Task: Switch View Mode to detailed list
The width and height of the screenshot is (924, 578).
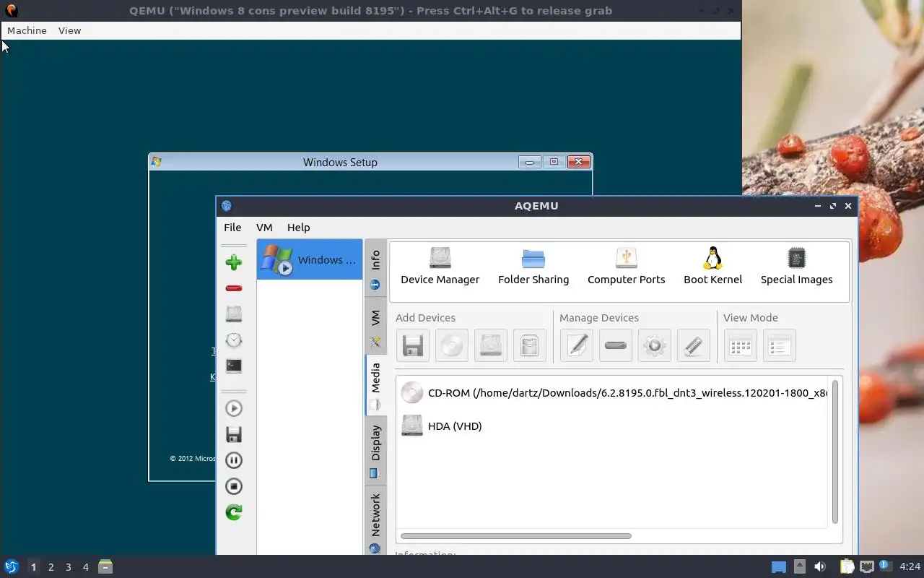Action: point(779,345)
